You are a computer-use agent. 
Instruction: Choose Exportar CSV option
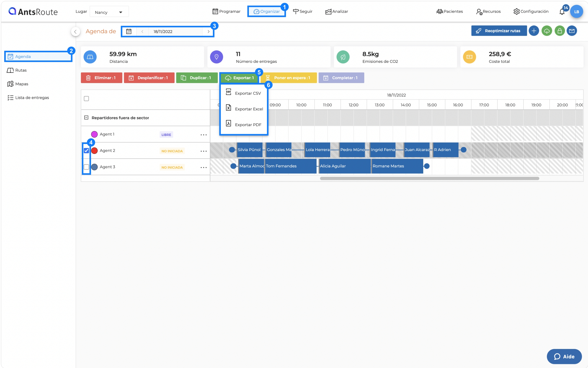(x=244, y=93)
